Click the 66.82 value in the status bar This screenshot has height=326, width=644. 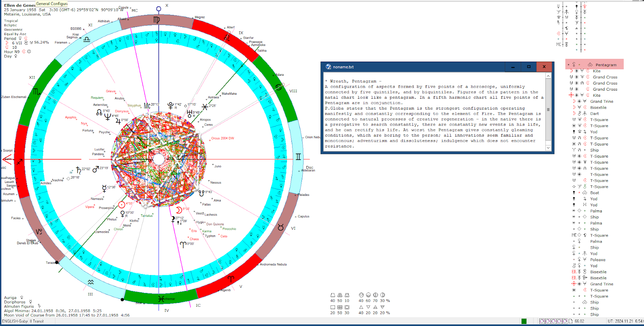(580, 321)
